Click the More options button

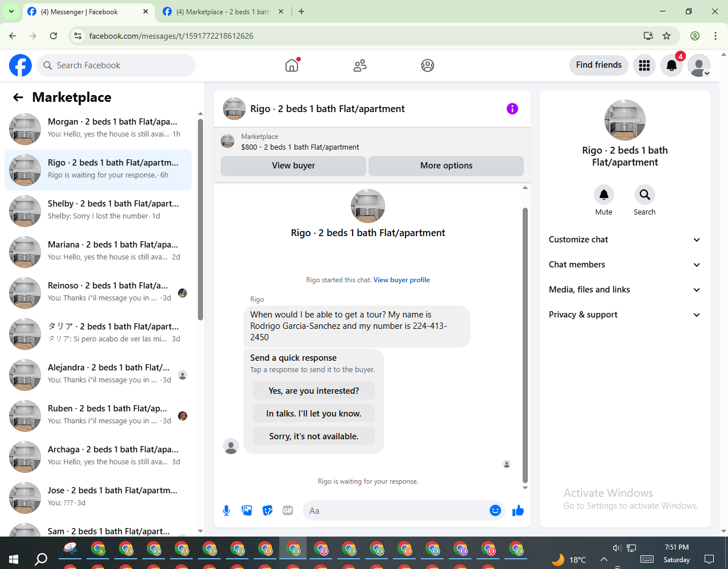(446, 166)
